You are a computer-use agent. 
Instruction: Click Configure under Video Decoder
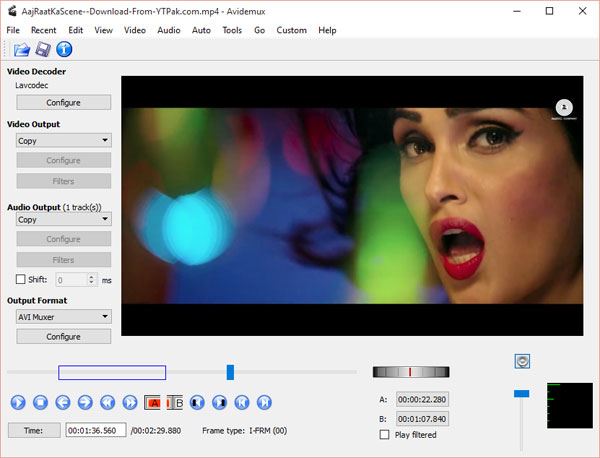64,103
